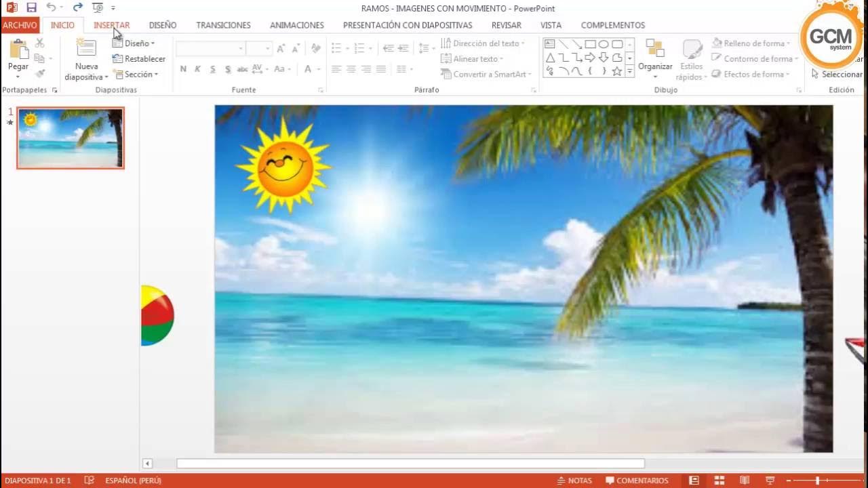Pick the triangle shape in shapes gallery
This screenshot has height=488, width=868.
click(550, 58)
